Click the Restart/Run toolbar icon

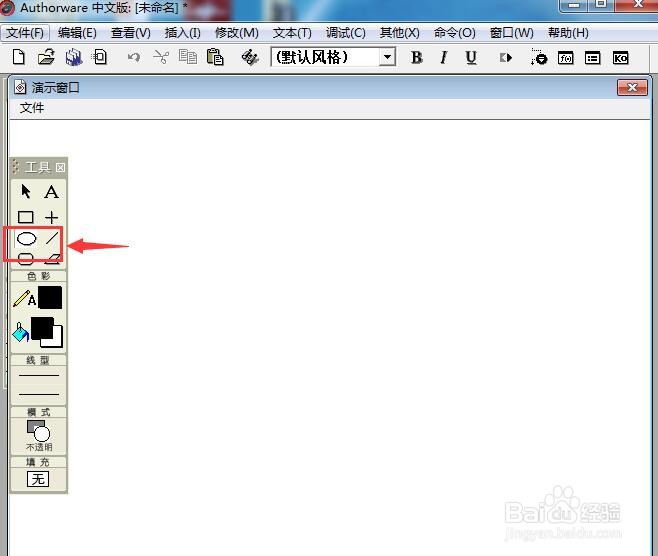point(506,57)
